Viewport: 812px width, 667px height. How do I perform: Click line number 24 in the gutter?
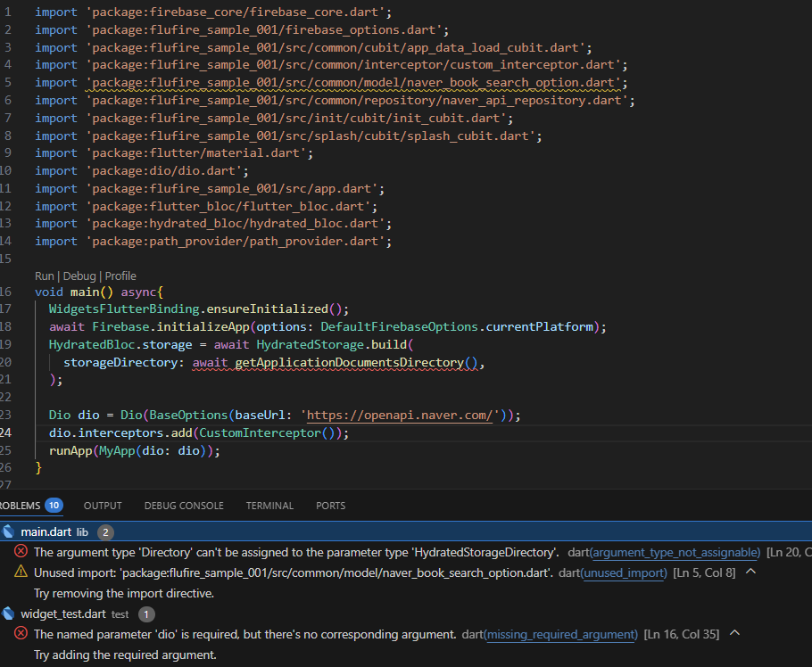click(x=5, y=432)
